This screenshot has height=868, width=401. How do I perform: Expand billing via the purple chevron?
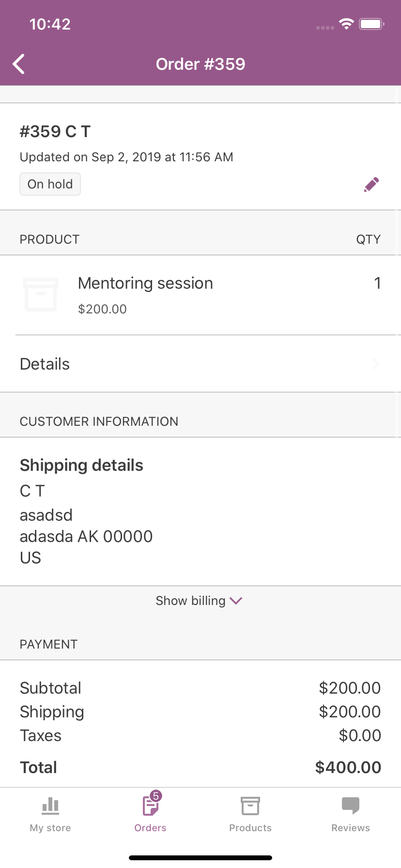click(236, 601)
